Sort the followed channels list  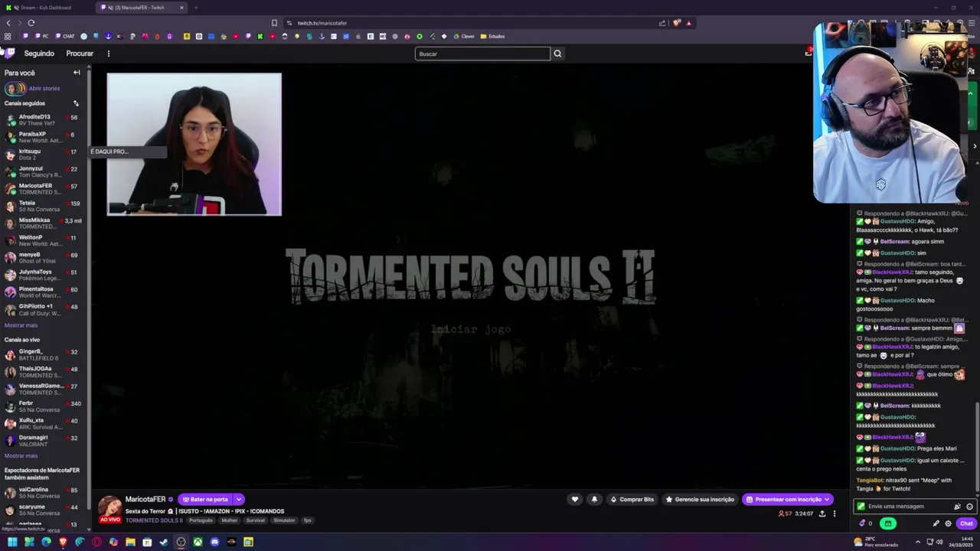(x=76, y=103)
